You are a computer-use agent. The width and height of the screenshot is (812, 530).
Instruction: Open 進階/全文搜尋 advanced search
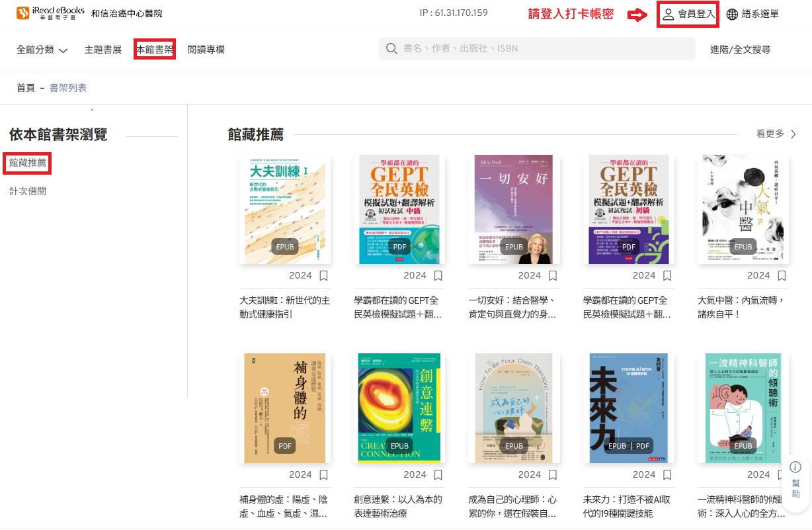[740, 49]
